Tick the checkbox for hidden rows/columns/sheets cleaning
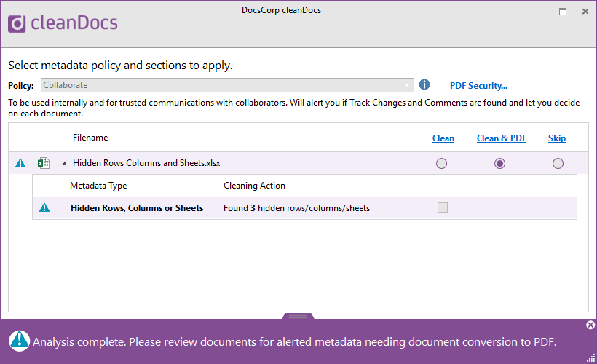Viewport: 597px width, 364px height. pos(443,207)
